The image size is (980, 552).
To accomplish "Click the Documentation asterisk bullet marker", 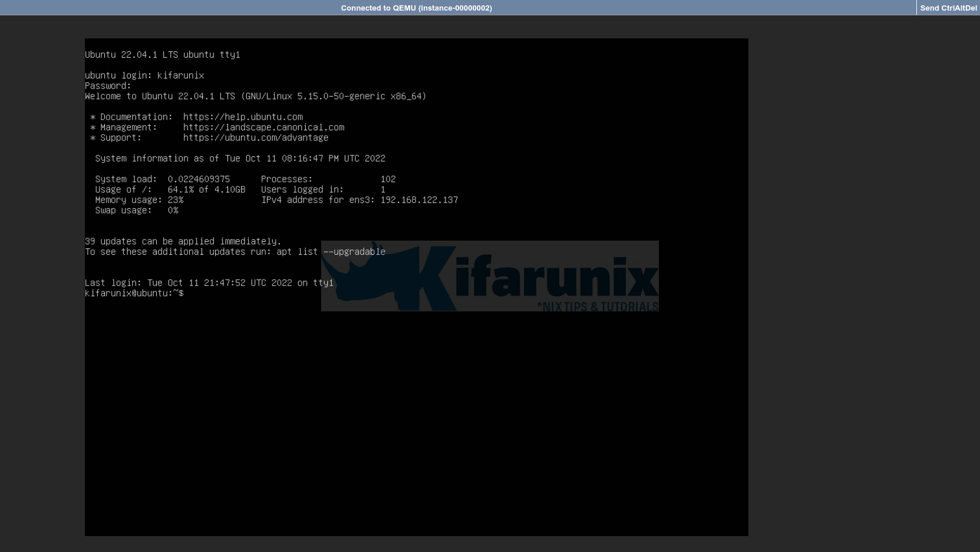I will [92, 117].
